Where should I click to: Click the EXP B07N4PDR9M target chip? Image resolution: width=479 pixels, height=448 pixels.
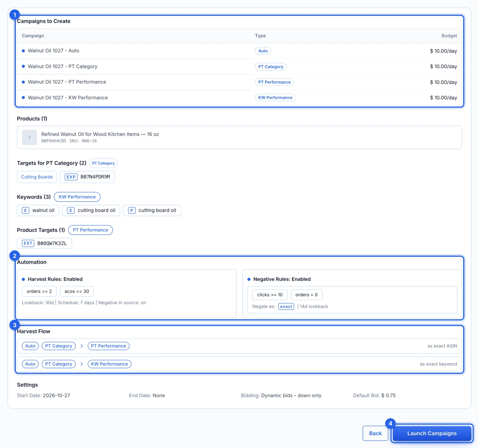tap(87, 177)
